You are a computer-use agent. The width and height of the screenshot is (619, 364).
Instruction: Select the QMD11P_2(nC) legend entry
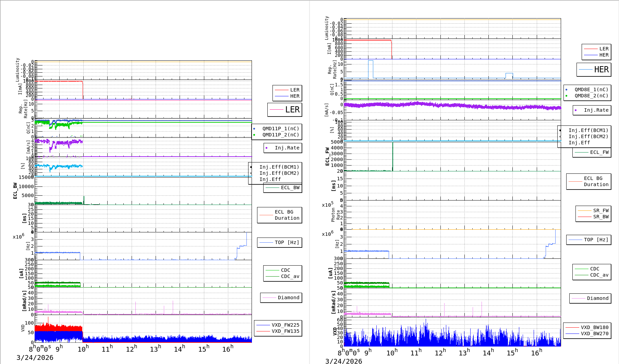point(280,135)
